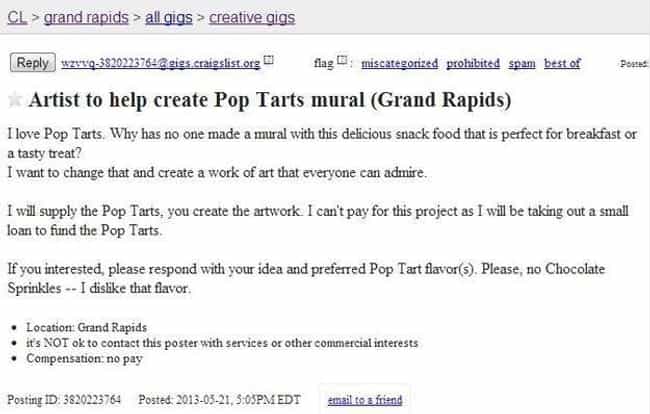
Task: Flag the post as miscategorized
Action: click(x=400, y=63)
